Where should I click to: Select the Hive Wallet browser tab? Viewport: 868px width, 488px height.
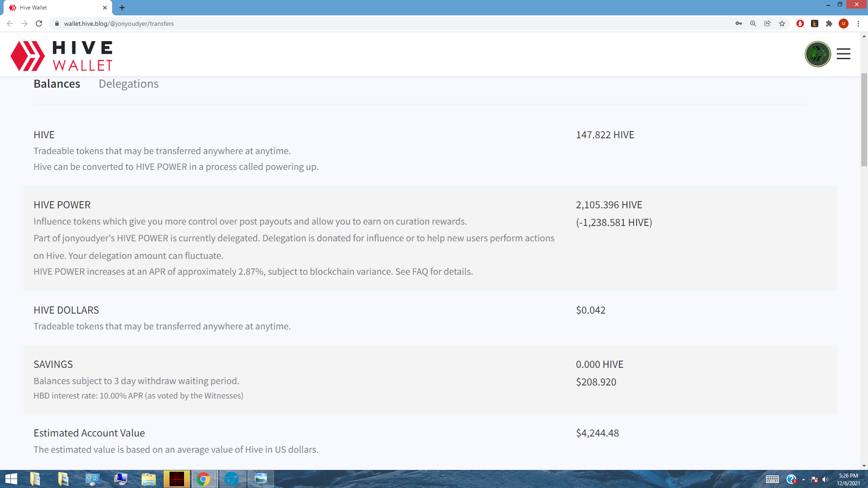coord(58,8)
